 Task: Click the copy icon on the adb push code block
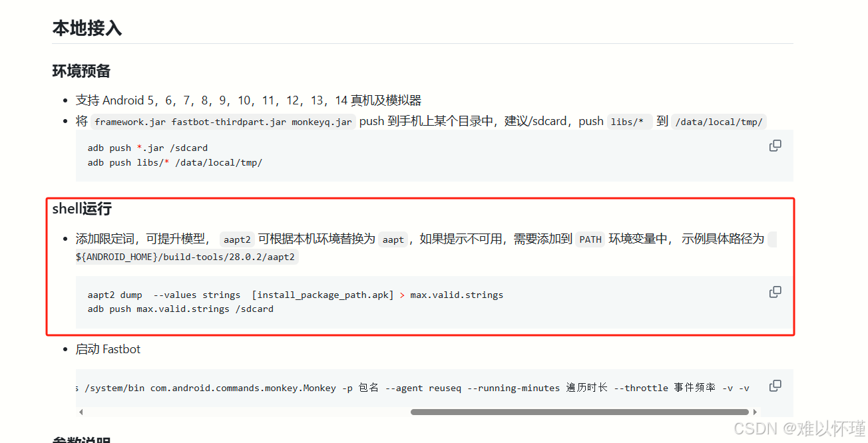[775, 145]
